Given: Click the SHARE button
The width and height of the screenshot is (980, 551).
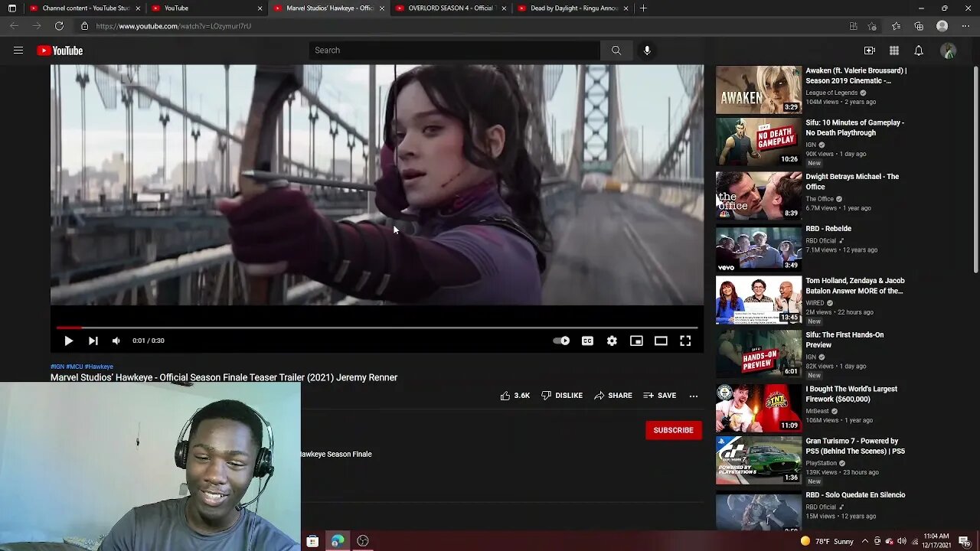Looking at the screenshot, I should [613, 396].
